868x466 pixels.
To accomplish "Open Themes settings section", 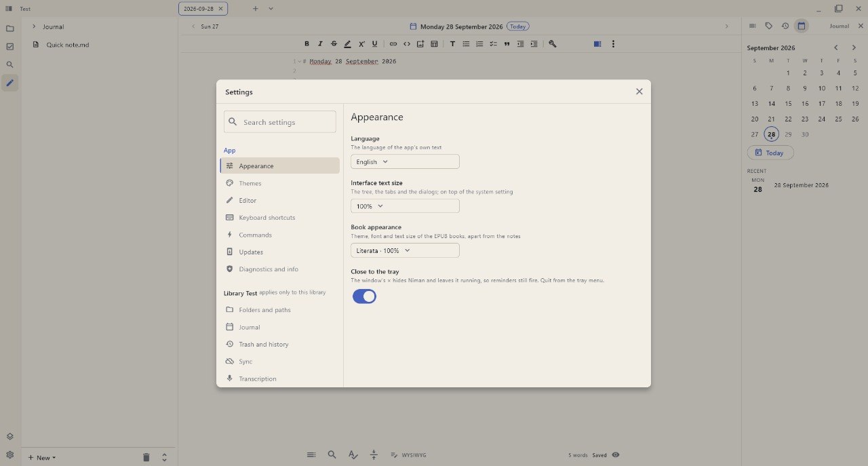I will (280, 183).
